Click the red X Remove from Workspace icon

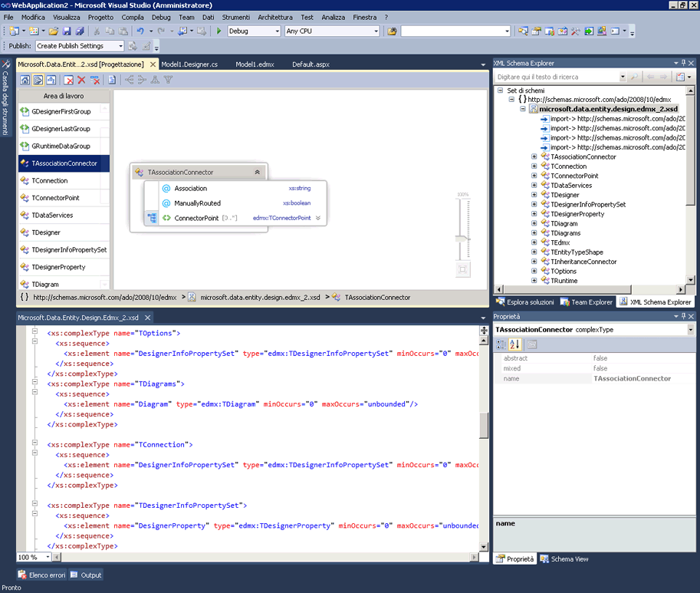81,80
